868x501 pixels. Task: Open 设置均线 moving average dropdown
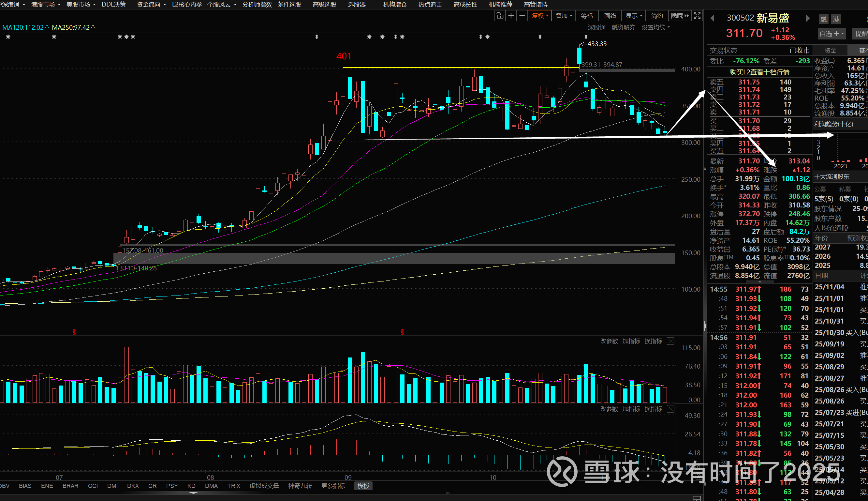[655, 27]
